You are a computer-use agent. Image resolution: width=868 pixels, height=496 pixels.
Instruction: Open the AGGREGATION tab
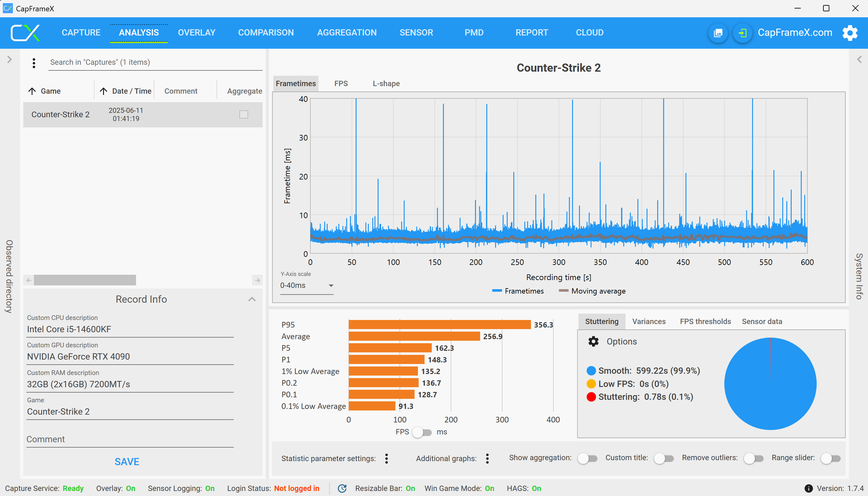point(347,33)
